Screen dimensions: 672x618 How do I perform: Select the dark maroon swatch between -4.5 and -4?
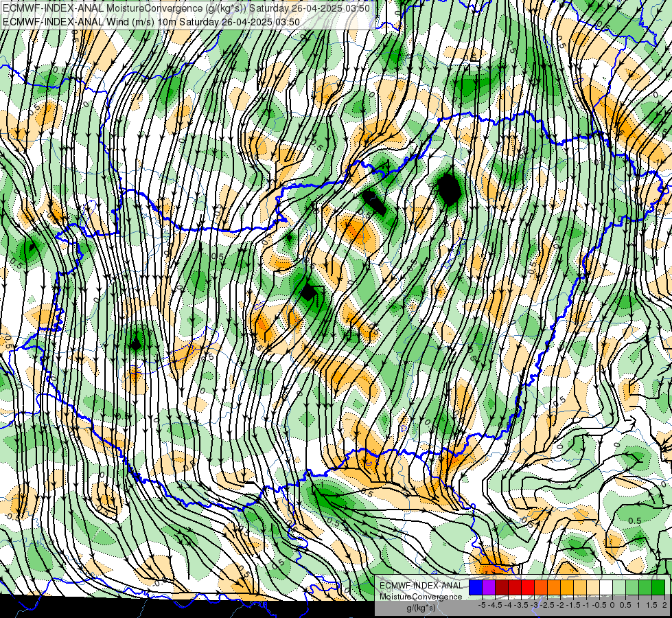tap(502, 587)
